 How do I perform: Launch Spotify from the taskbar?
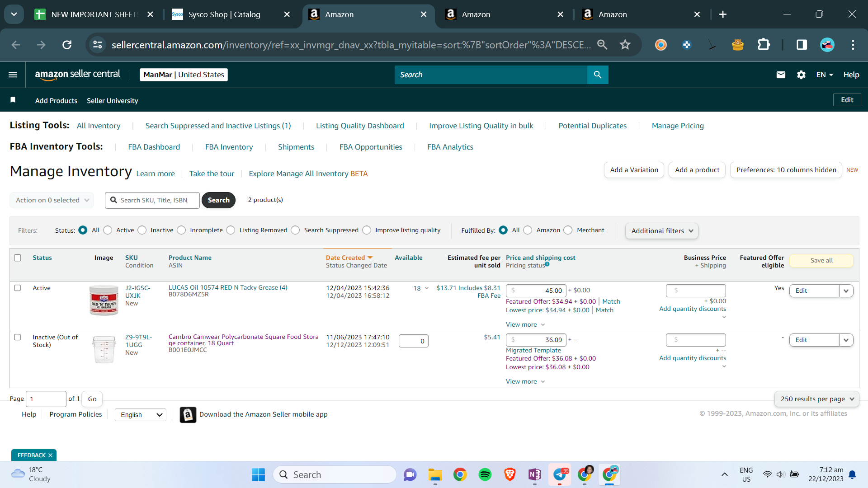pos(485,474)
